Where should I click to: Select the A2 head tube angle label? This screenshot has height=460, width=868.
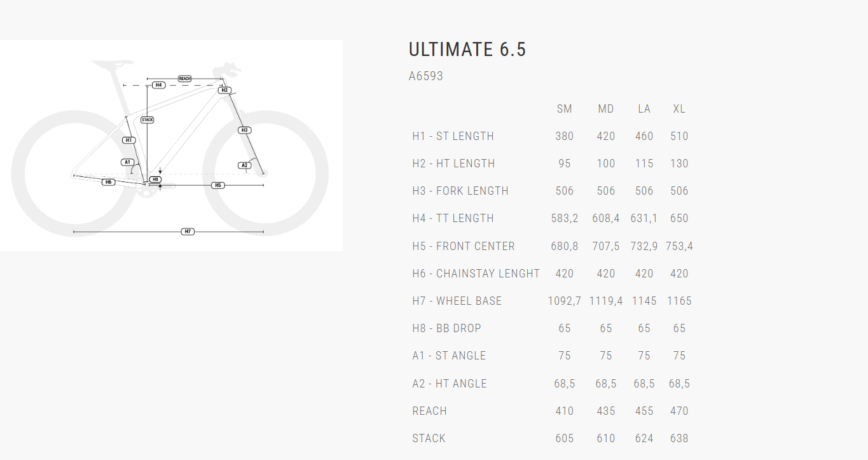pyautogui.click(x=244, y=165)
